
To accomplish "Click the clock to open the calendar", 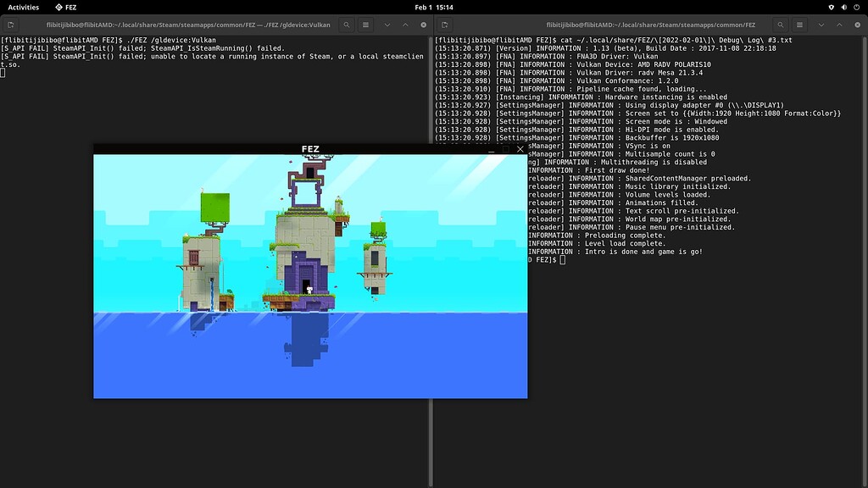I will click(434, 6).
